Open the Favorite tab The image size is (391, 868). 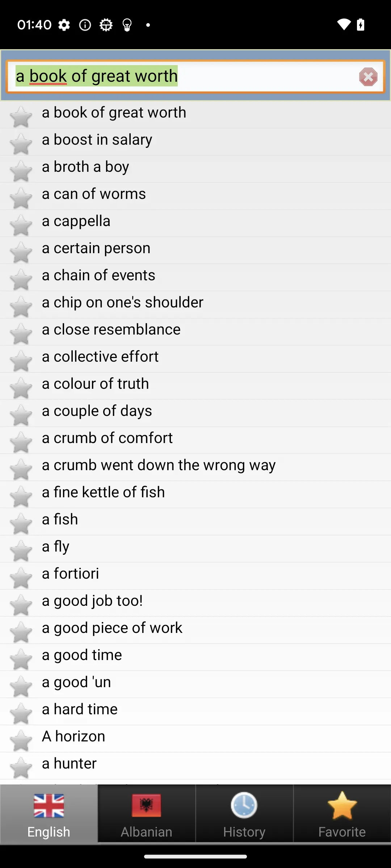point(342,814)
